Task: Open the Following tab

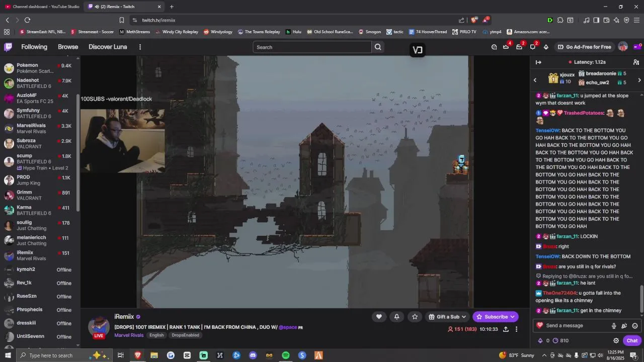Action: [x=34, y=47]
